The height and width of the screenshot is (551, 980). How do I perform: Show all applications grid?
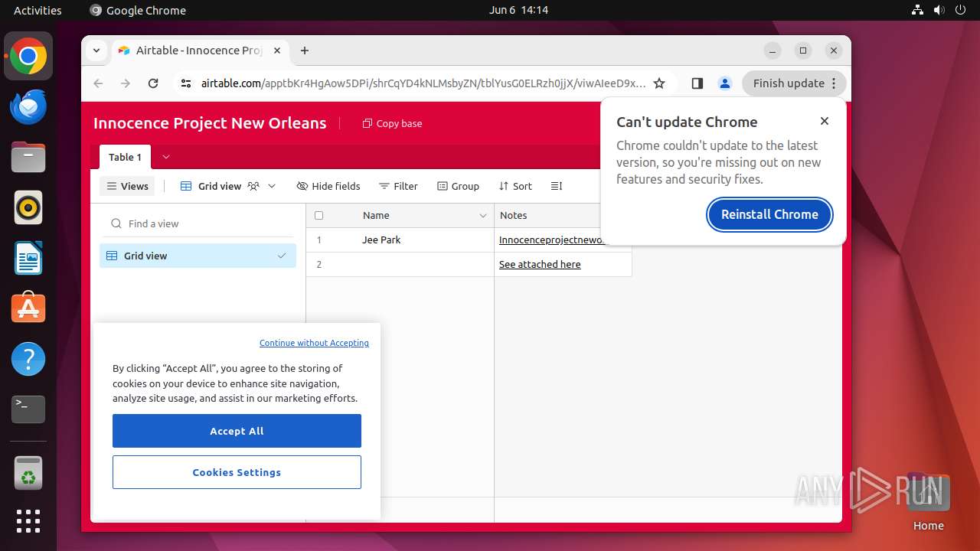point(28,521)
